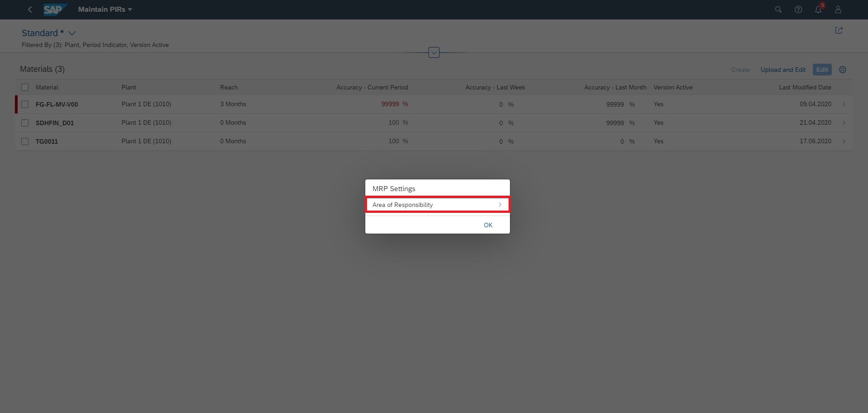Screen dimensions: 868x413
Task: Click the Reach column header
Action: pyautogui.click(x=229, y=87)
